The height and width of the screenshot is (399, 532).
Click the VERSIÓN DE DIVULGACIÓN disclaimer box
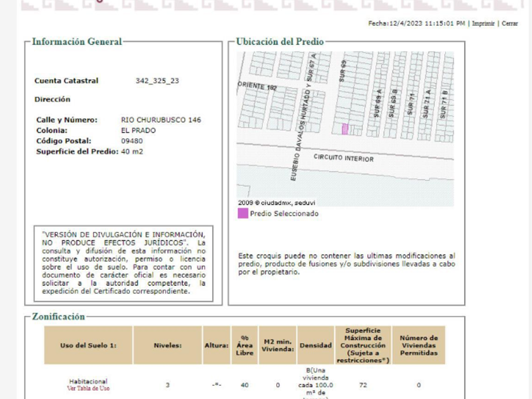pos(123,263)
